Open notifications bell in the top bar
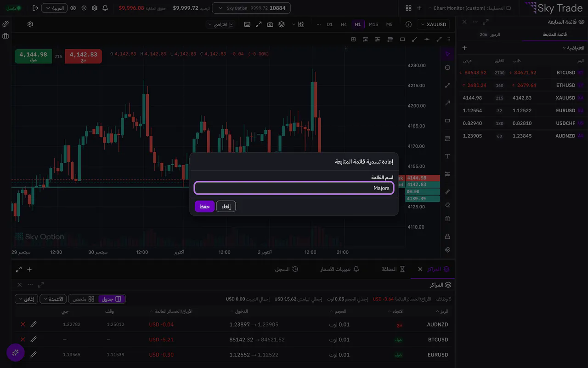 click(105, 8)
